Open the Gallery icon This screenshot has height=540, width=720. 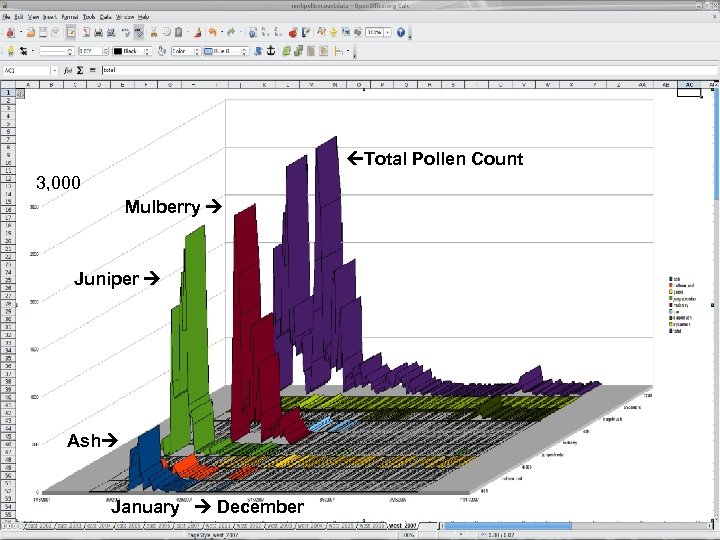346,33
